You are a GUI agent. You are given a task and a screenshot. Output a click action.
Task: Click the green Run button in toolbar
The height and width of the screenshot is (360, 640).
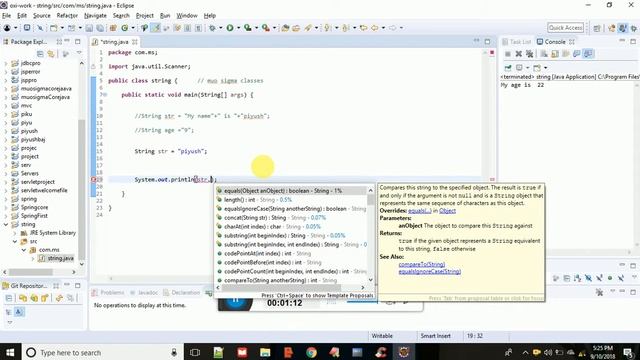tap(230, 28)
